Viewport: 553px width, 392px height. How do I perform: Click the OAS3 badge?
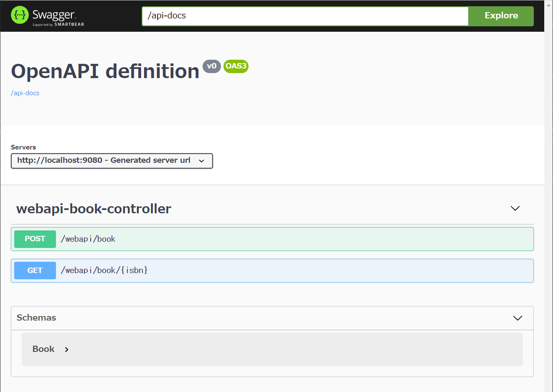click(236, 66)
